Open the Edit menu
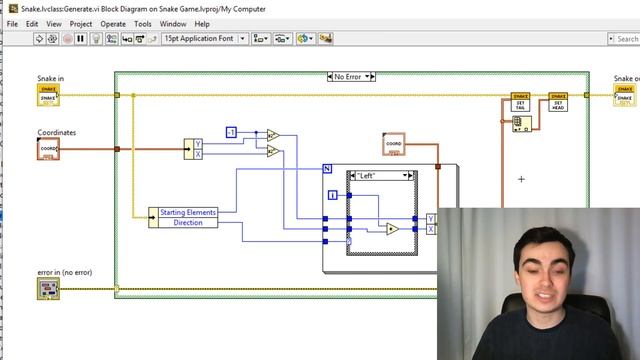640x360 pixels. pos(32,24)
